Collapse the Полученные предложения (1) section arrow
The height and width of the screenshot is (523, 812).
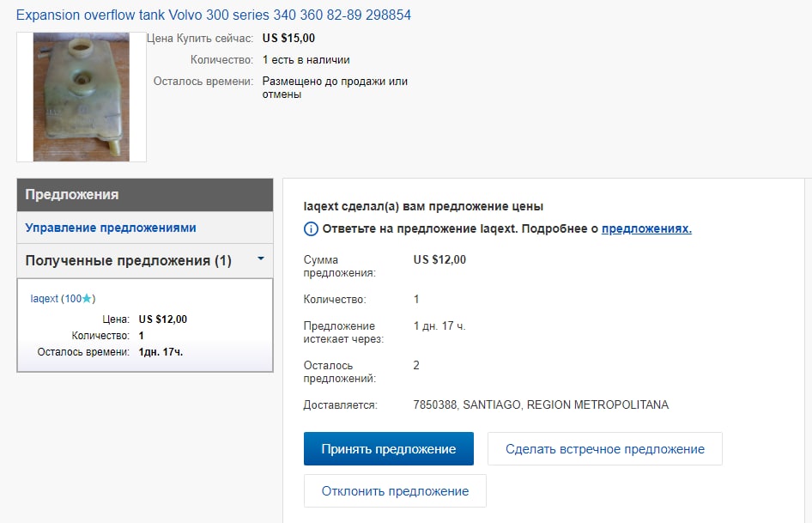261,258
